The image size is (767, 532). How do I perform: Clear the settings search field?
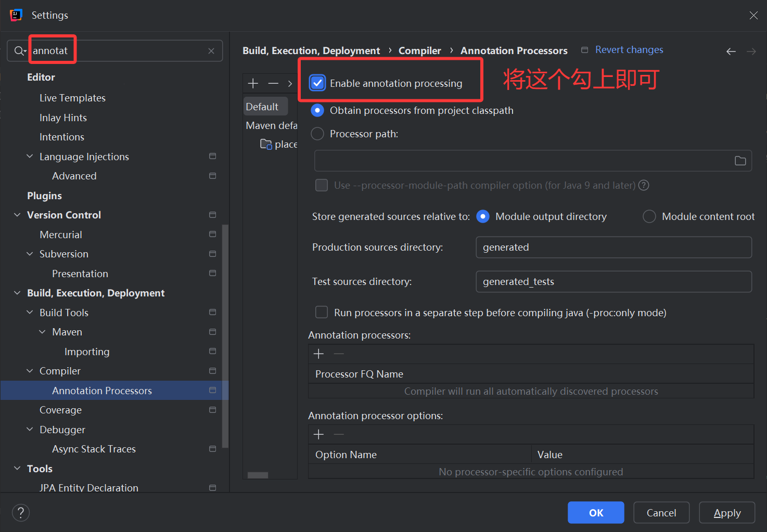[211, 51]
